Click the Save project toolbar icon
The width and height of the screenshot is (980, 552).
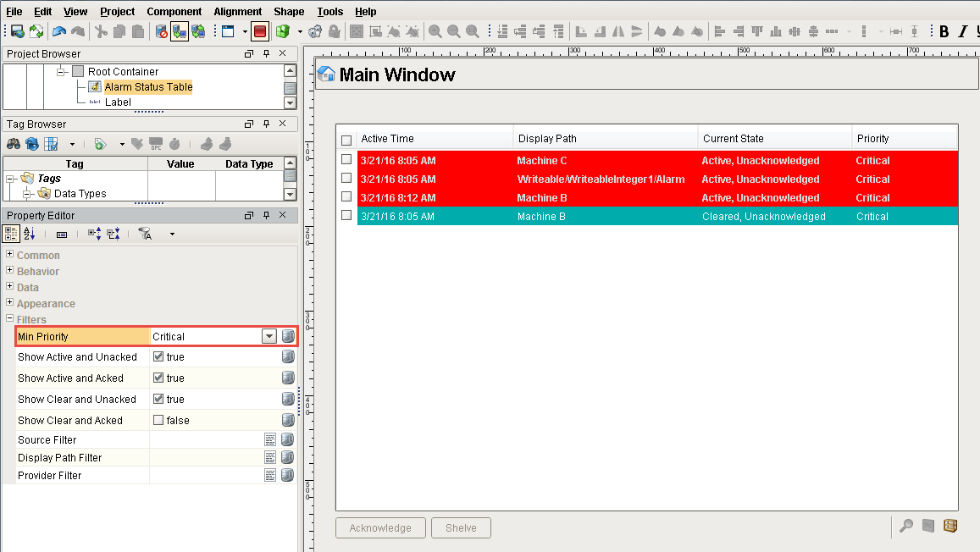17,31
